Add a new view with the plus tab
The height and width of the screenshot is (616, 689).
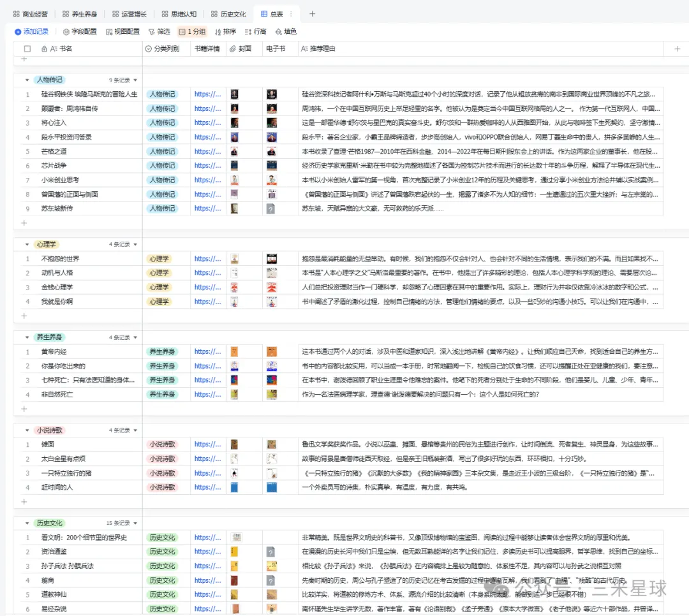tap(312, 13)
